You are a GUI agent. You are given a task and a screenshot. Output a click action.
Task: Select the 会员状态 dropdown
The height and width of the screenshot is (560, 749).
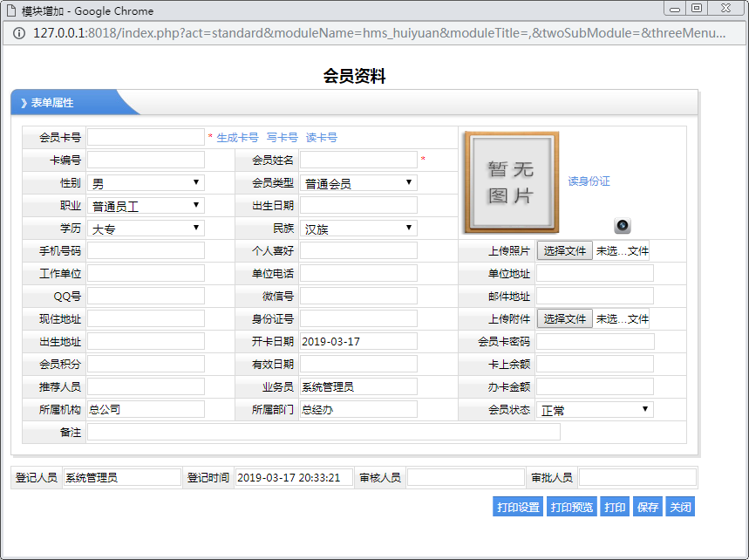[x=595, y=410]
